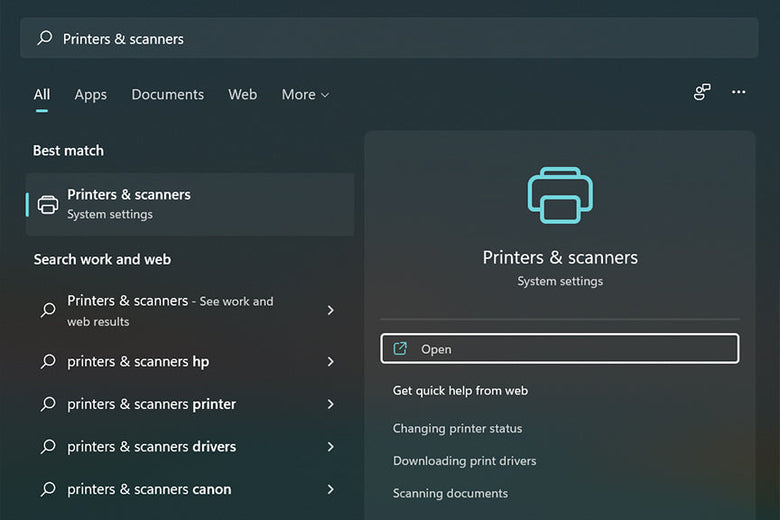Select 'printers & scanners hp' suggestion
The image size is (780, 520).
click(189, 361)
